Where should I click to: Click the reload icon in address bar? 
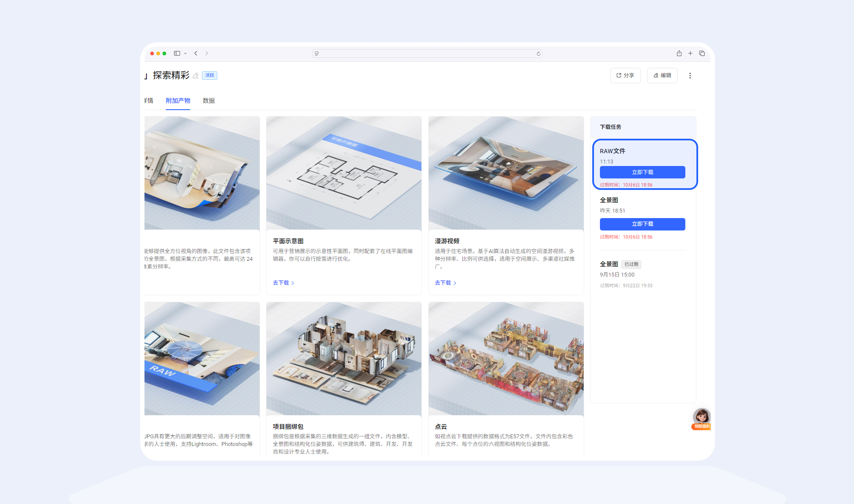coord(538,53)
